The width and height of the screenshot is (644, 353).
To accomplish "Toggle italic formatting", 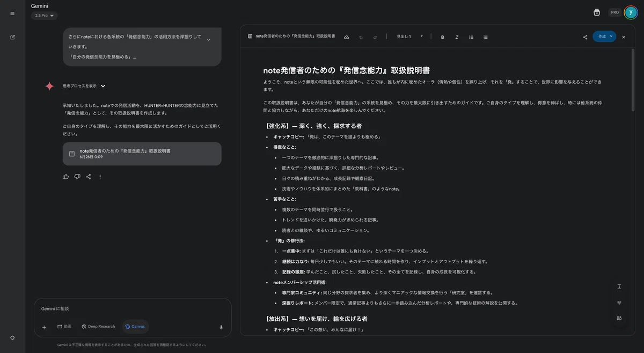I will (457, 37).
